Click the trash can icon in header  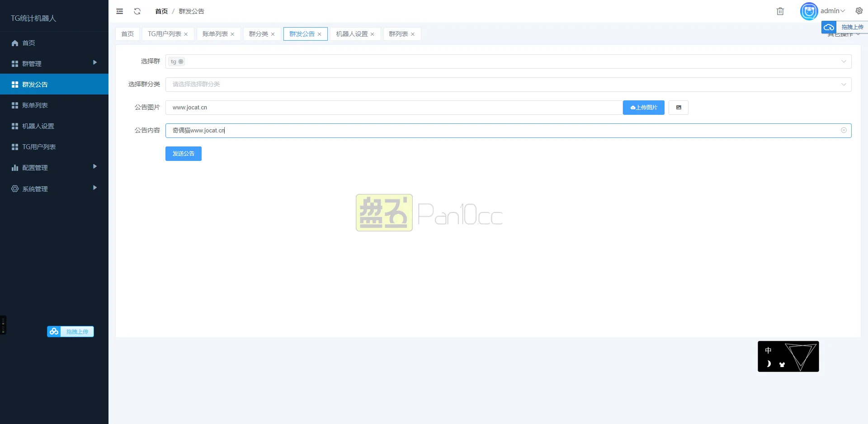(x=780, y=11)
